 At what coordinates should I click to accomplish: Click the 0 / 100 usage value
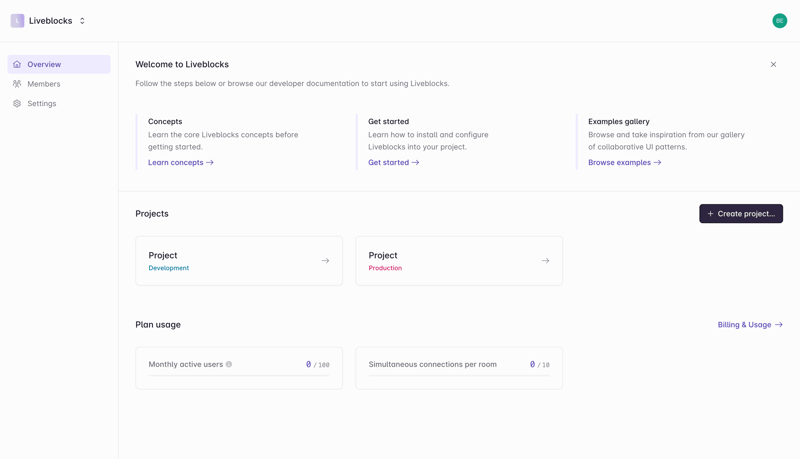(x=317, y=364)
